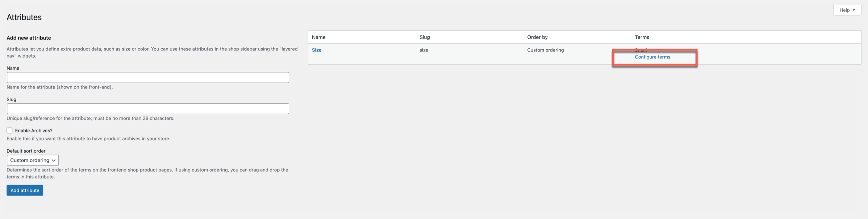This screenshot has width=868, height=219.
Task: Click the Custom ordering cell in Size row
Action: [x=545, y=50]
